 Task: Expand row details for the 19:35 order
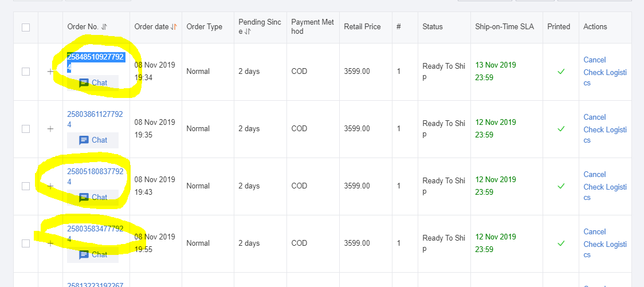pos(50,129)
